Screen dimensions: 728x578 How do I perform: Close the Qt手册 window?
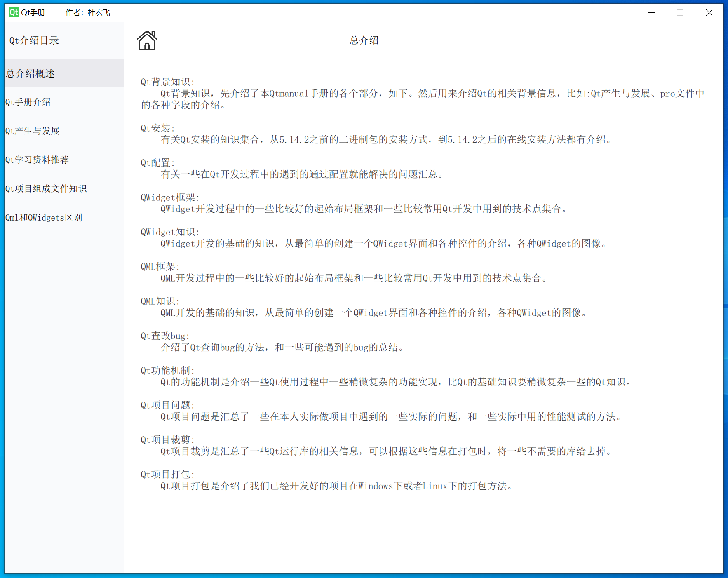pyautogui.click(x=709, y=12)
